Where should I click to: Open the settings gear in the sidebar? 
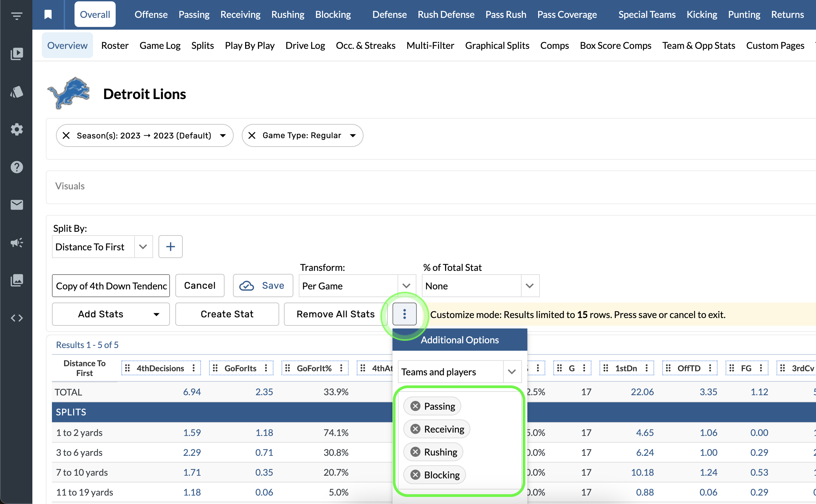pos(17,129)
